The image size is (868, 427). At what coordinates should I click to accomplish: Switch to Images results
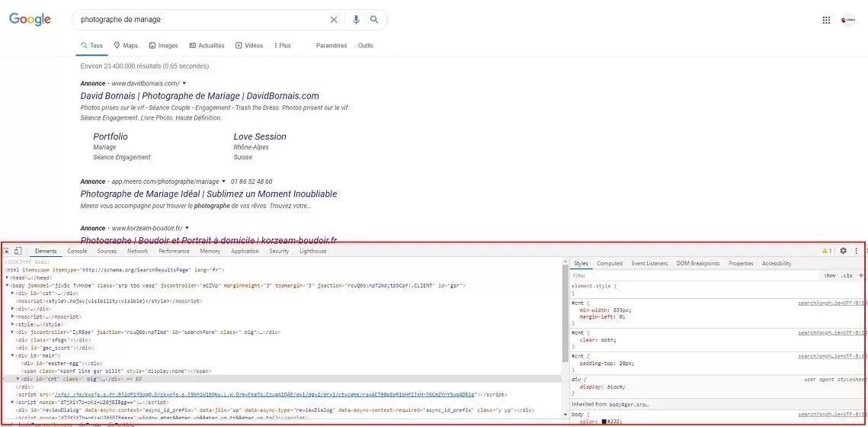click(x=163, y=46)
